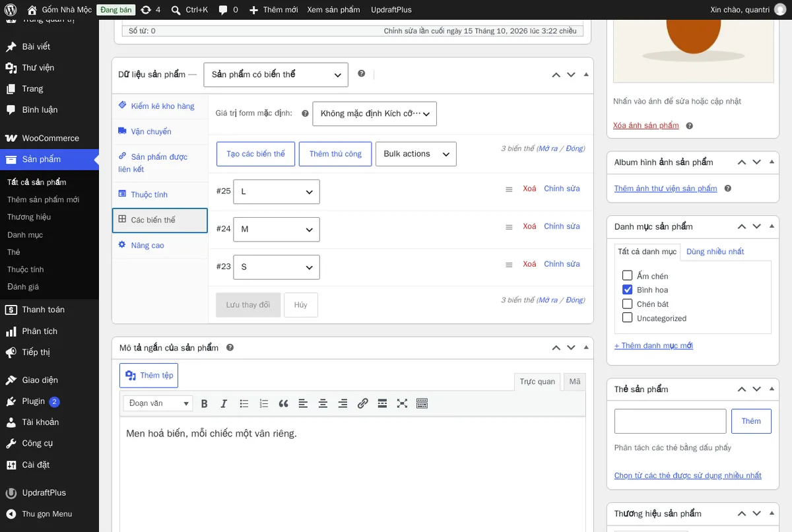
Task: Switch editor to Mã tab
Action: click(575, 382)
